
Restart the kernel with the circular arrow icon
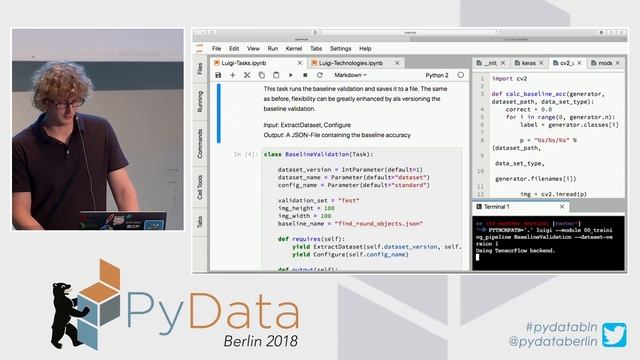pyautogui.click(x=320, y=75)
